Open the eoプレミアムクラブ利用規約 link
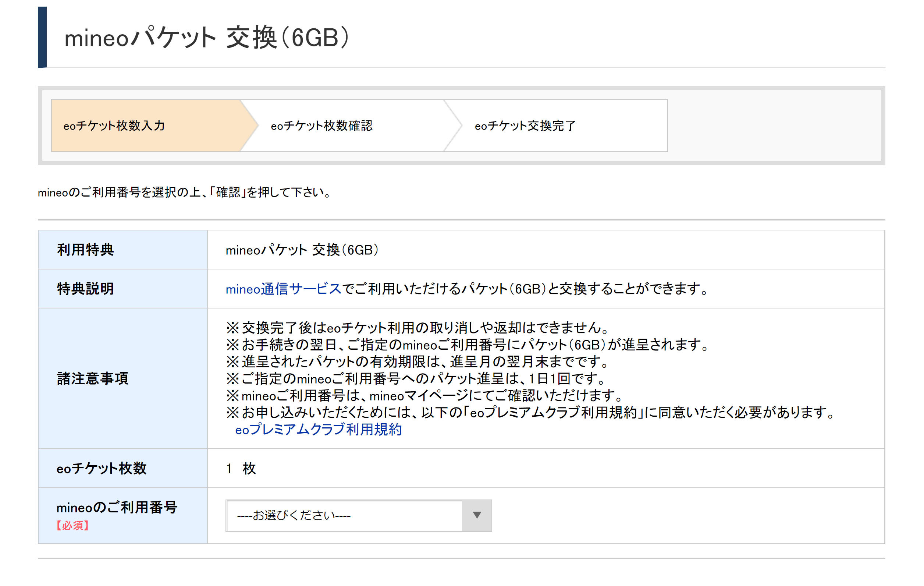The width and height of the screenshot is (924, 586). point(318,429)
